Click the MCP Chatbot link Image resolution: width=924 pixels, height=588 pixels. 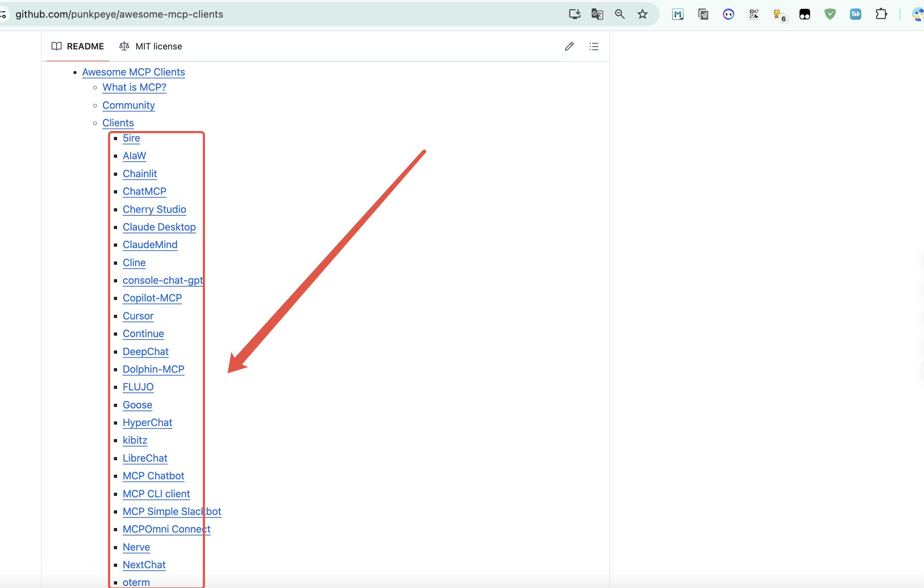pyautogui.click(x=153, y=476)
